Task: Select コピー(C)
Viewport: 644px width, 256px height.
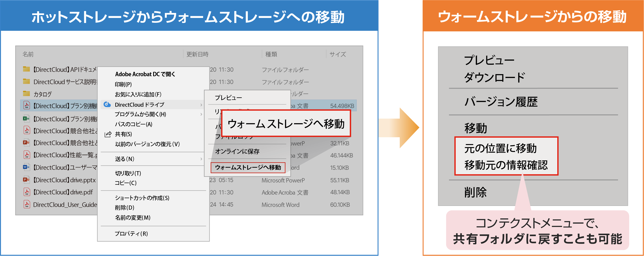Action: point(126,183)
